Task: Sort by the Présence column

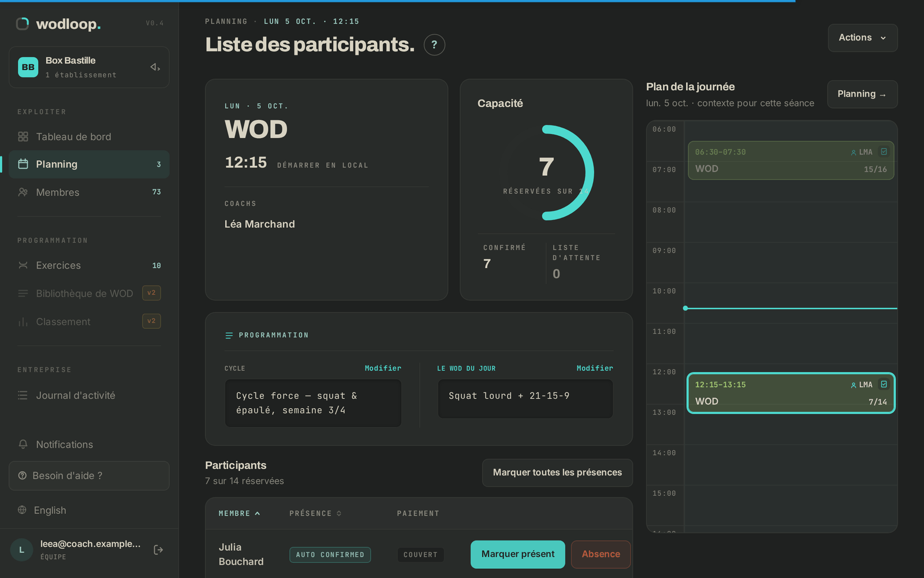Action: pyautogui.click(x=315, y=513)
